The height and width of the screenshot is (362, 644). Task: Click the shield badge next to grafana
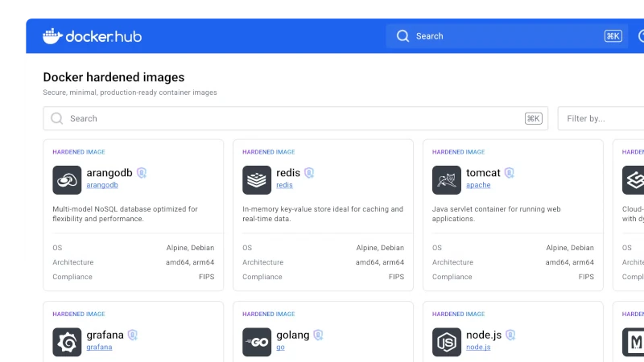(132, 335)
